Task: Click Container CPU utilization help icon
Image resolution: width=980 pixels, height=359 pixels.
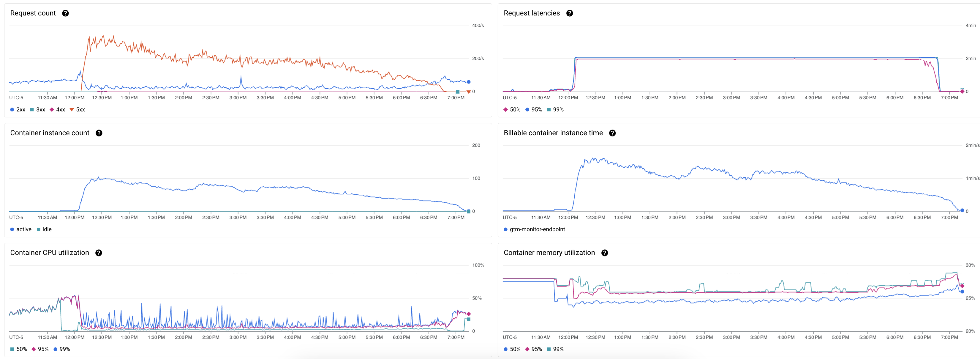Action: click(99, 253)
